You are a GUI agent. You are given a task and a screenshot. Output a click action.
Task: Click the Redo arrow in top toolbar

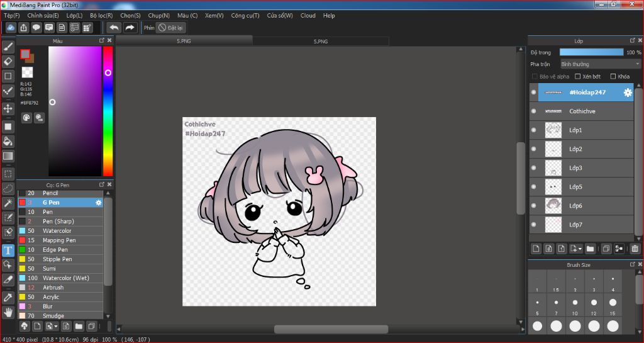130,28
